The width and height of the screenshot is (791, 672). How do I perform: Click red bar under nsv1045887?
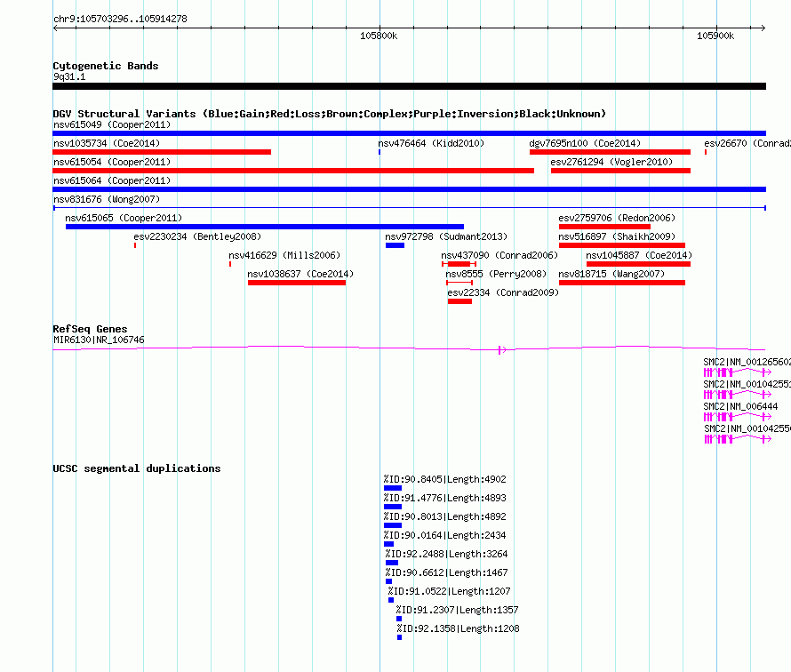click(638, 264)
